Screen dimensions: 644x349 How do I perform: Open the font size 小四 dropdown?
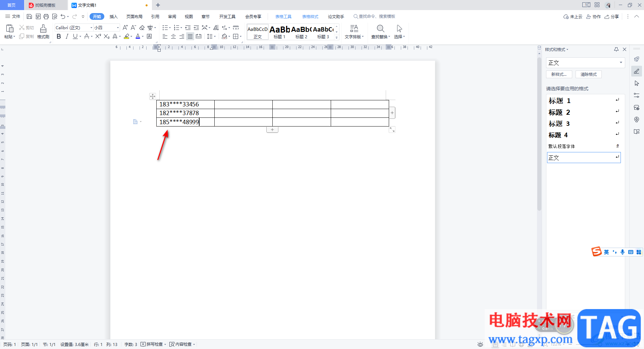(x=118, y=28)
